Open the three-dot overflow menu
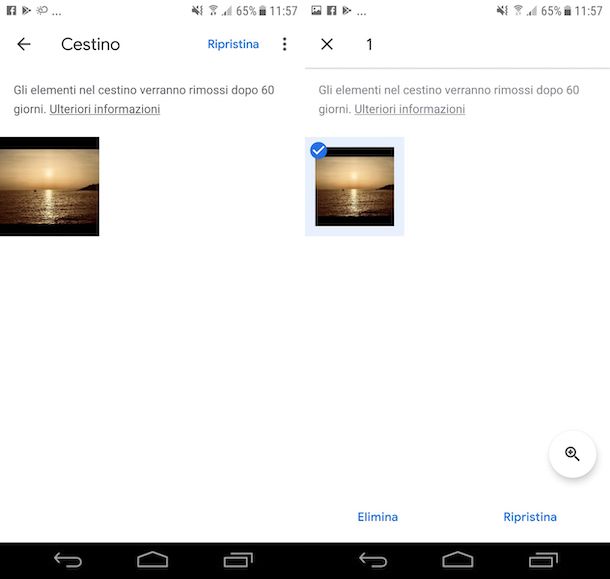This screenshot has height=579, width=610. click(x=285, y=44)
